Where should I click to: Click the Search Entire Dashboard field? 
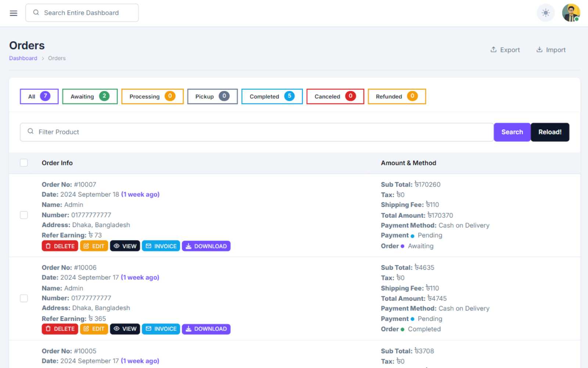[82, 13]
